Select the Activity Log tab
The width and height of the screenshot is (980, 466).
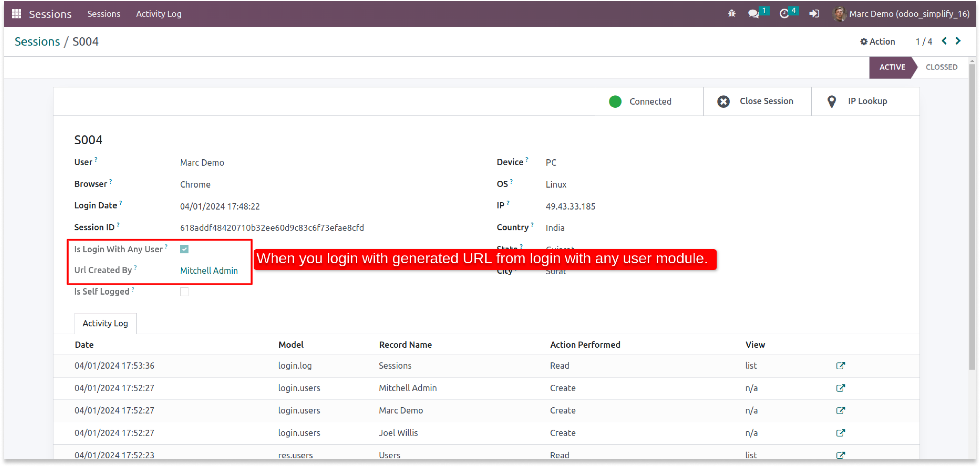click(105, 323)
